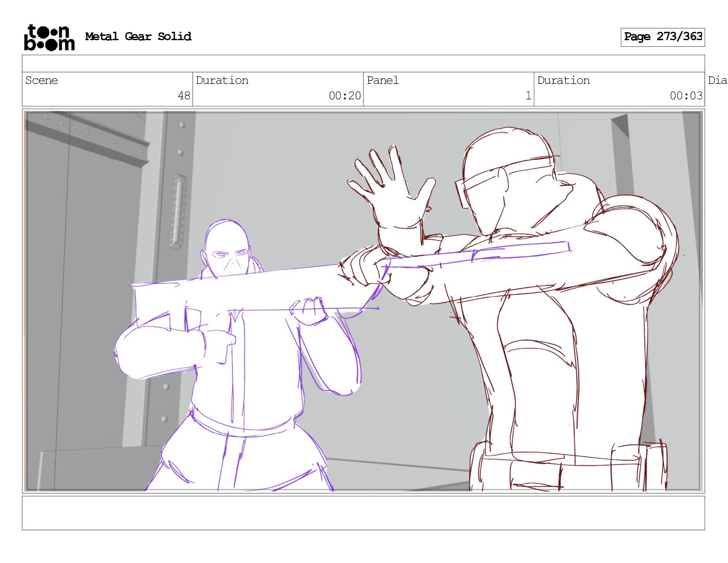
Task: Click the storyboard panel thumbnail image
Action: (363, 301)
